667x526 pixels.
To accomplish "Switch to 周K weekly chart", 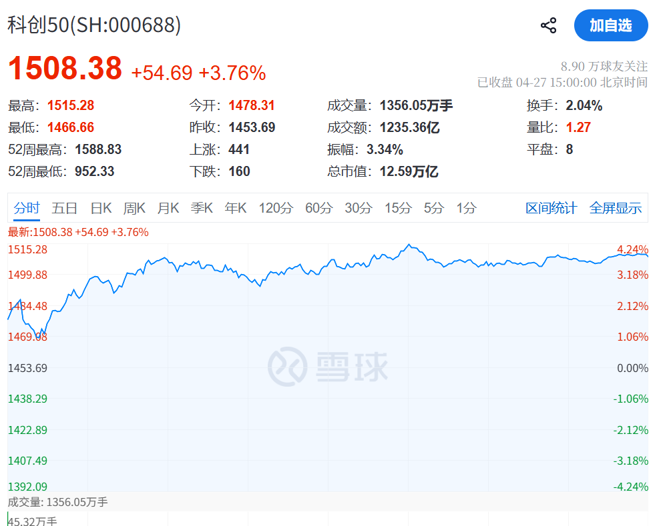I will pyautogui.click(x=134, y=208).
